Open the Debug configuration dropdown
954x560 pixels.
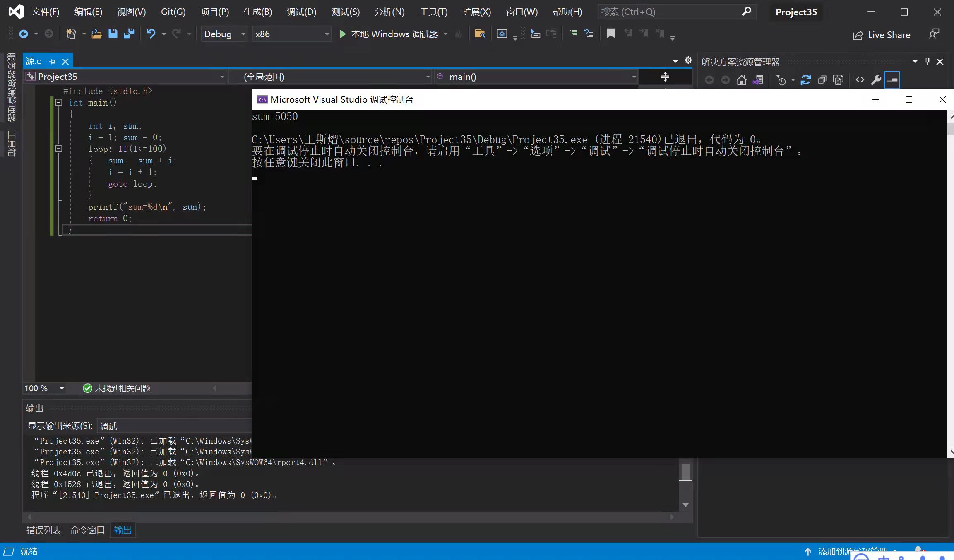243,34
